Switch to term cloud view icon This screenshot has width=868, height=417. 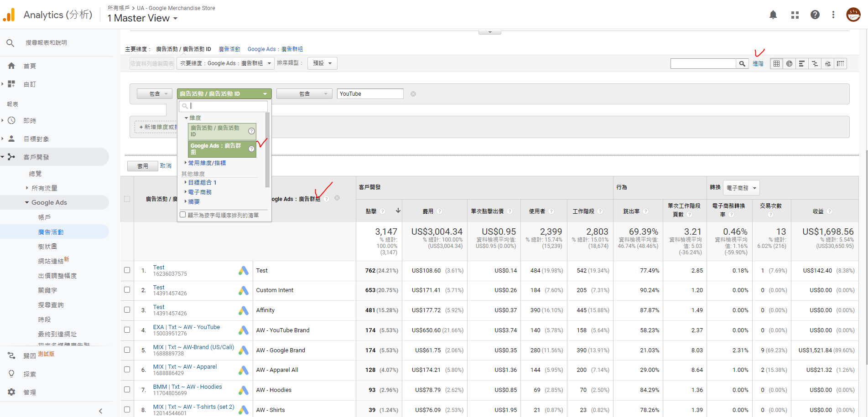[827, 64]
